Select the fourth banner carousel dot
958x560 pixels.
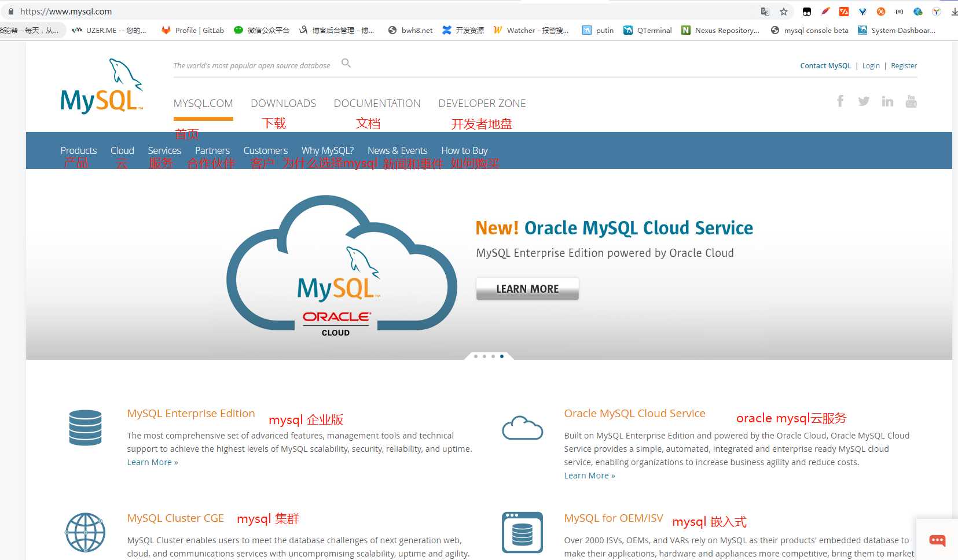(x=502, y=356)
